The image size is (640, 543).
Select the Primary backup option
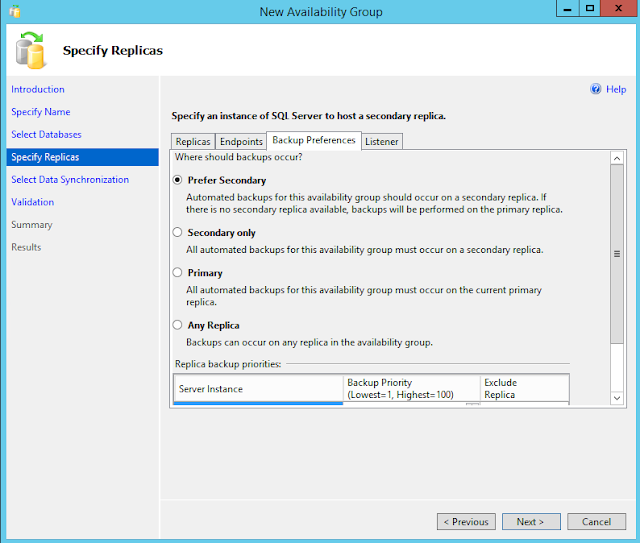point(177,272)
